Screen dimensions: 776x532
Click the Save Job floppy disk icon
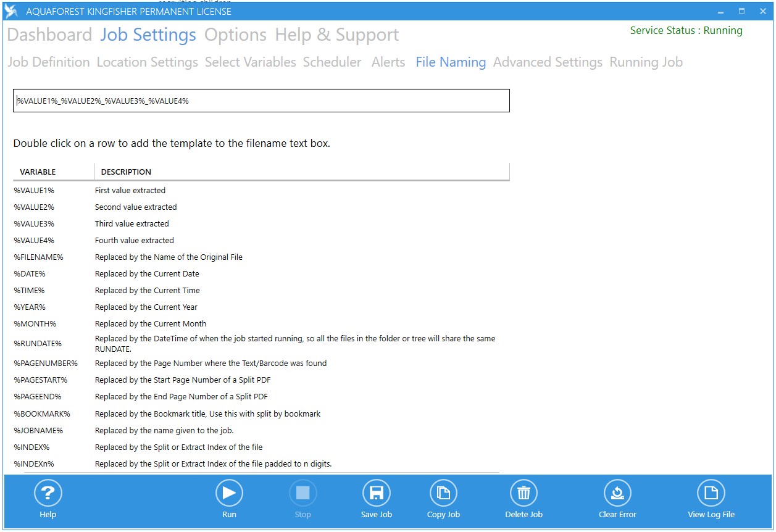point(376,493)
